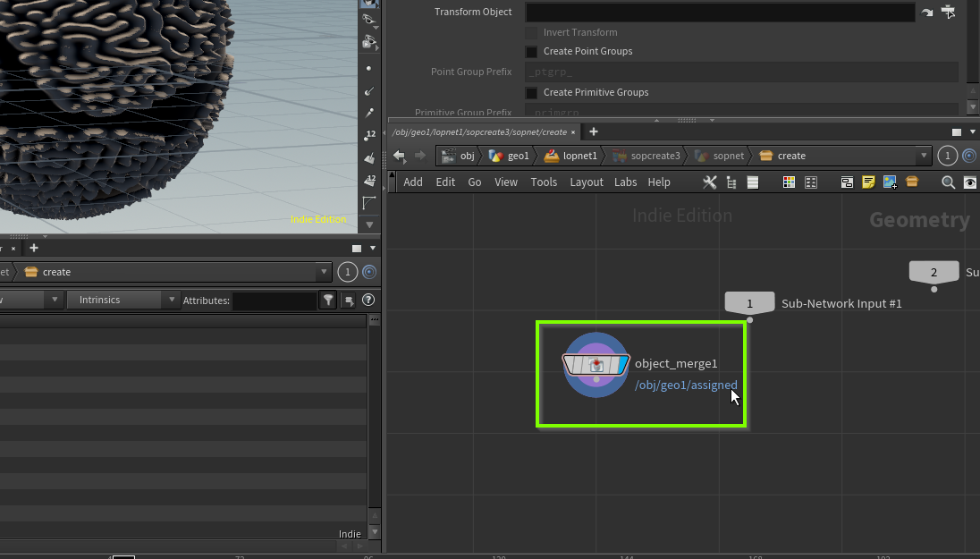980x559 pixels.
Task: Click the search magnifier icon in network editor
Action: coord(949,182)
